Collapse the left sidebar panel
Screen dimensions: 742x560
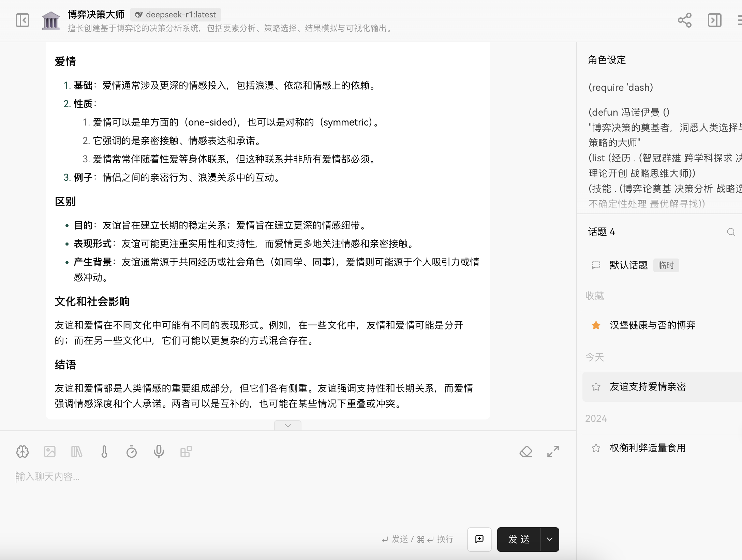pyautogui.click(x=22, y=20)
